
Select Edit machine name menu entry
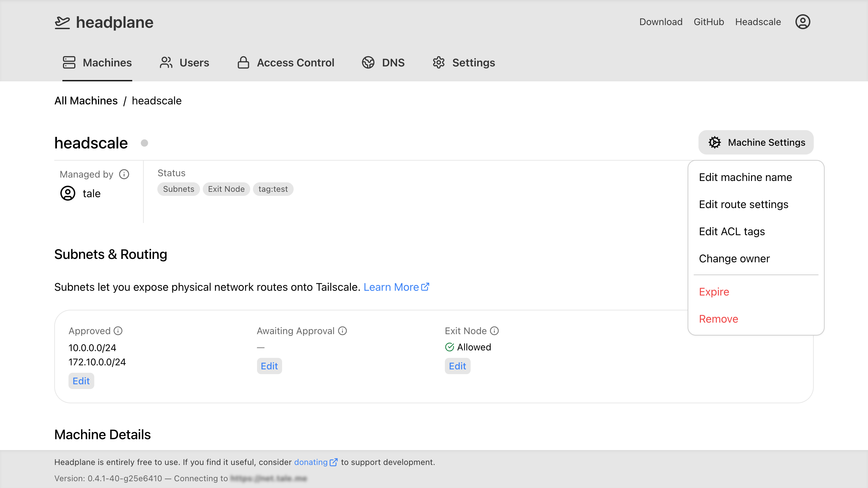click(x=745, y=177)
